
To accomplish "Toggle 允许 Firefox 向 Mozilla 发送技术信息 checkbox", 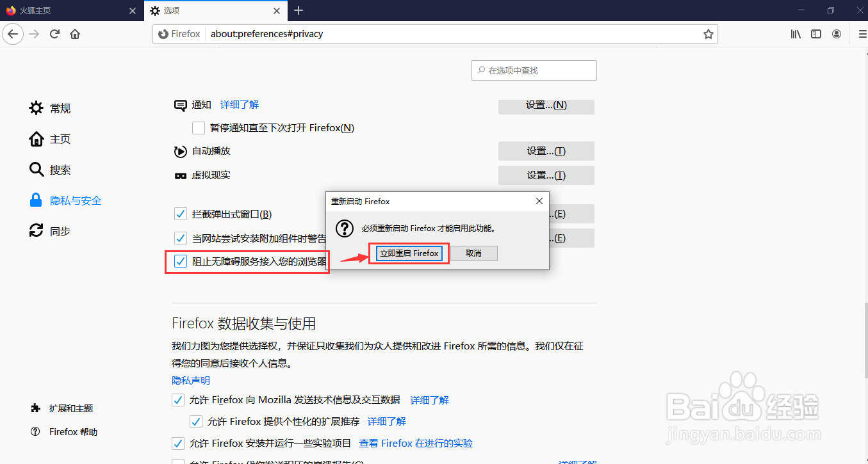I will (178, 400).
